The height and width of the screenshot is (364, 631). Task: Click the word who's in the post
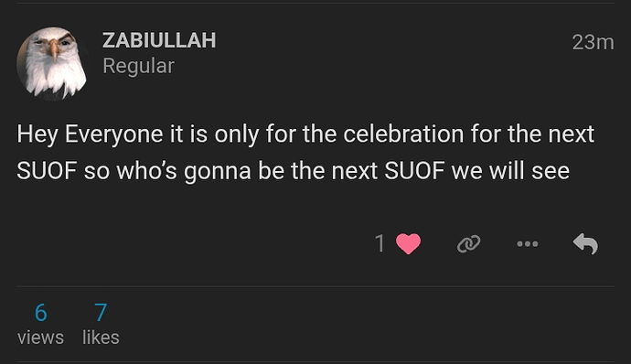(x=146, y=171)
